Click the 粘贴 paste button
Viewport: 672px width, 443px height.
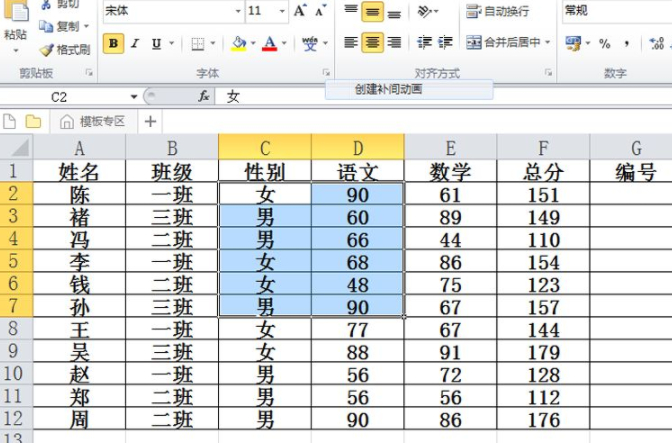pyautogui.click(x=16, y=27)
